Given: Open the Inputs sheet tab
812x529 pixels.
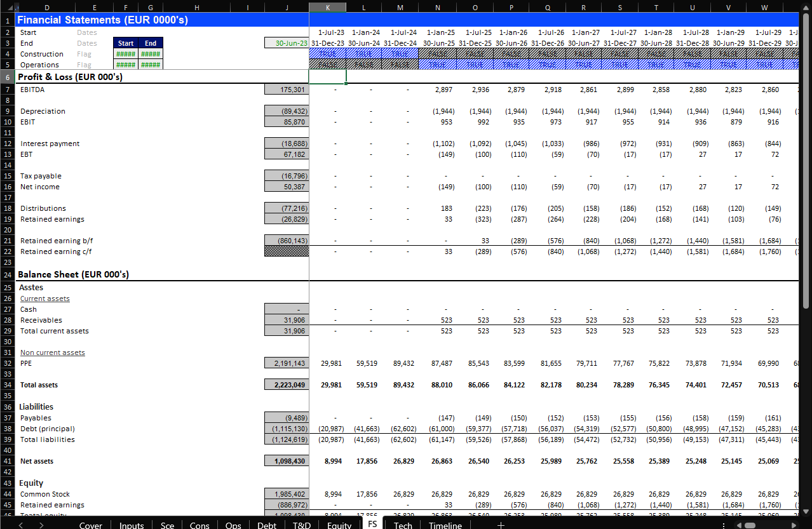Looking at the screenshot, I should [x=132, y=525].
